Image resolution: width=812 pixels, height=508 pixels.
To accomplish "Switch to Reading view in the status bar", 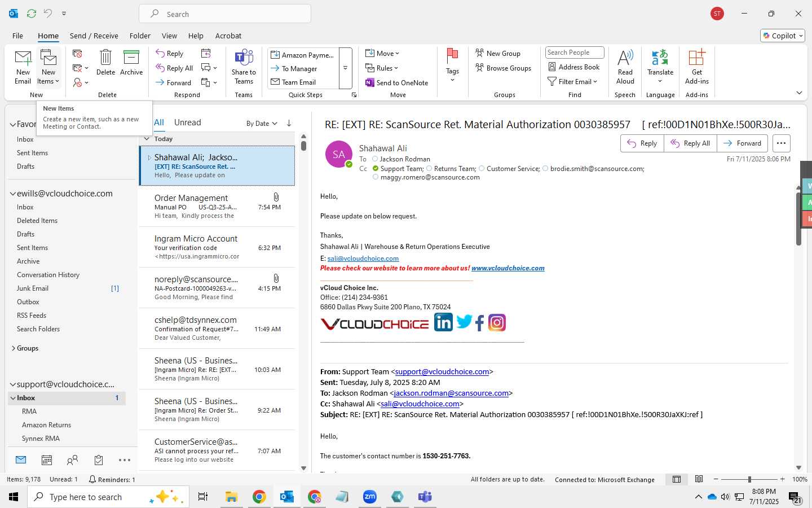I will pyautogui.click(x=699, y=479).
